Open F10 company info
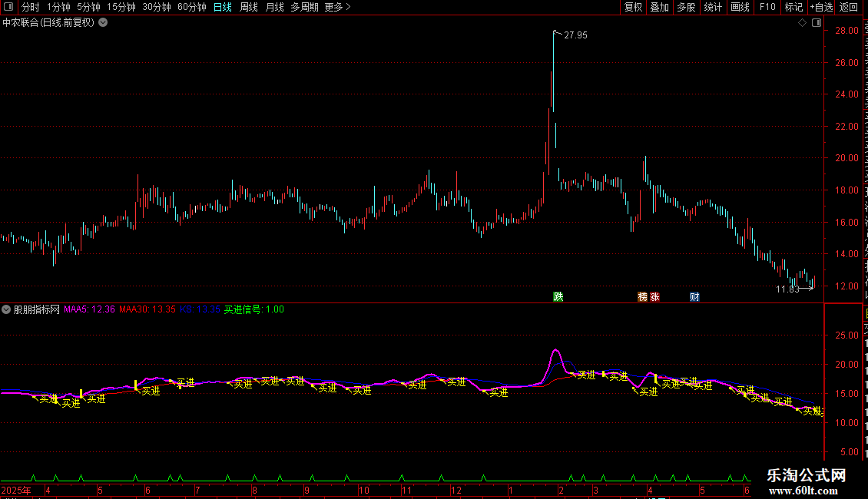This screenshot has width=868, height=499. coord(767,7)
